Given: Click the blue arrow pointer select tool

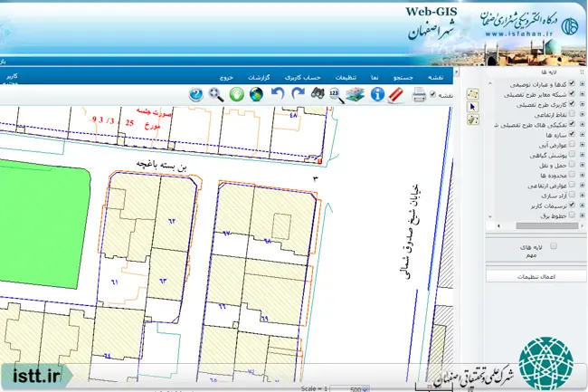Looking at the screenshot, I should [x=472, y=107].
